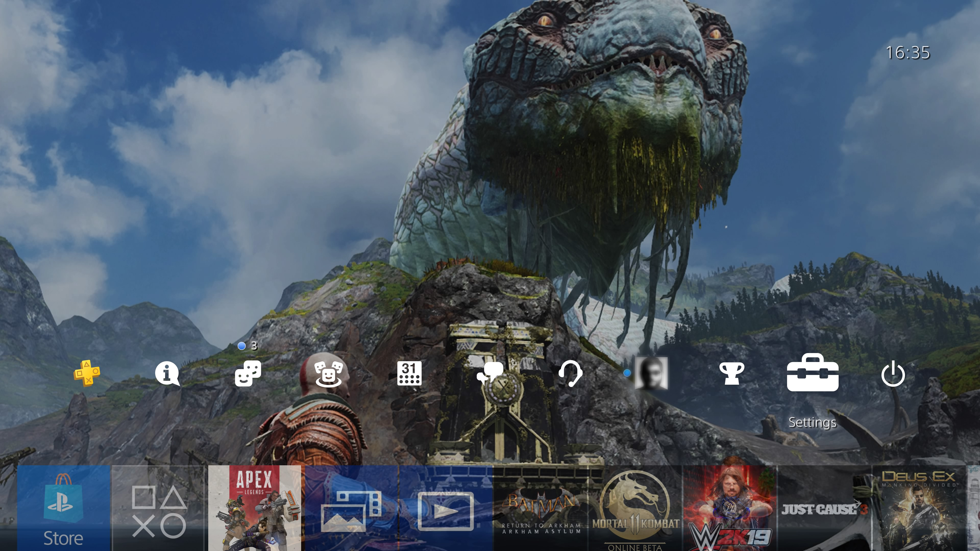Open the Trophies cup icon
Viewport: 980px width, 551px height.
tap(732, 373)
